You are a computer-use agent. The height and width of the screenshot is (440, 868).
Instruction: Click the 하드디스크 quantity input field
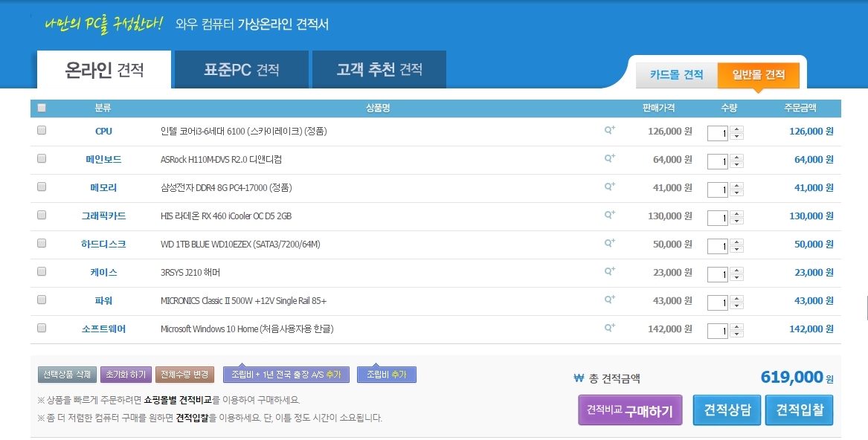tap(717, 247)
